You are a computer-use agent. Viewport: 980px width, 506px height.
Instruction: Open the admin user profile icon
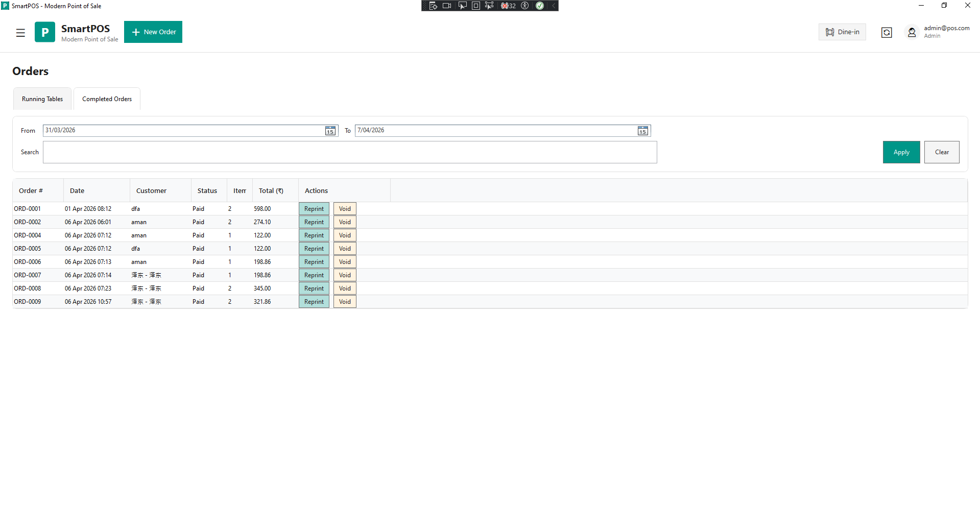[x=912, y=33]
